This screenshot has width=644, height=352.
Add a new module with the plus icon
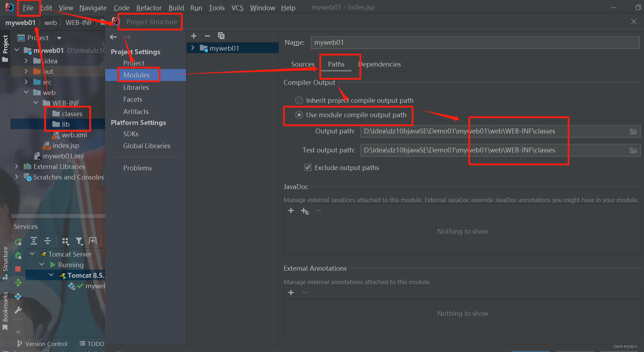[194, 36]
